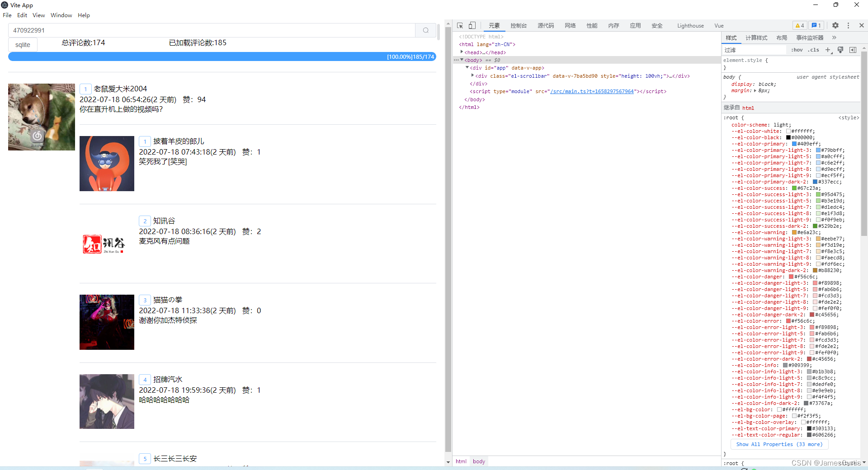The image size is (868, 470).
Task: Open the File menu
Action: click(x=7, y=15)
